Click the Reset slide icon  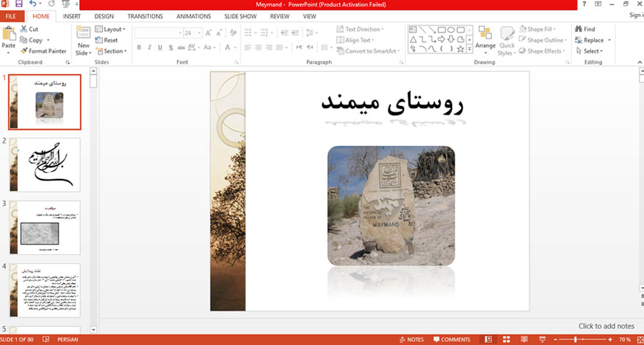tap(99, 41)
